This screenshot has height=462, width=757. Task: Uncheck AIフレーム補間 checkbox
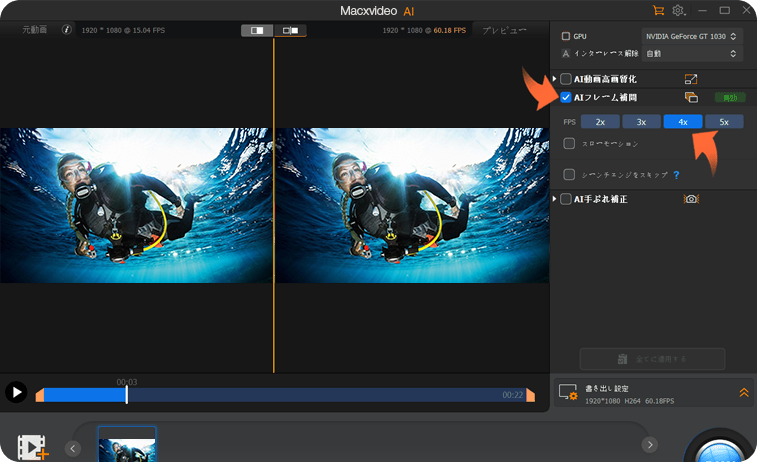point(566,98)
